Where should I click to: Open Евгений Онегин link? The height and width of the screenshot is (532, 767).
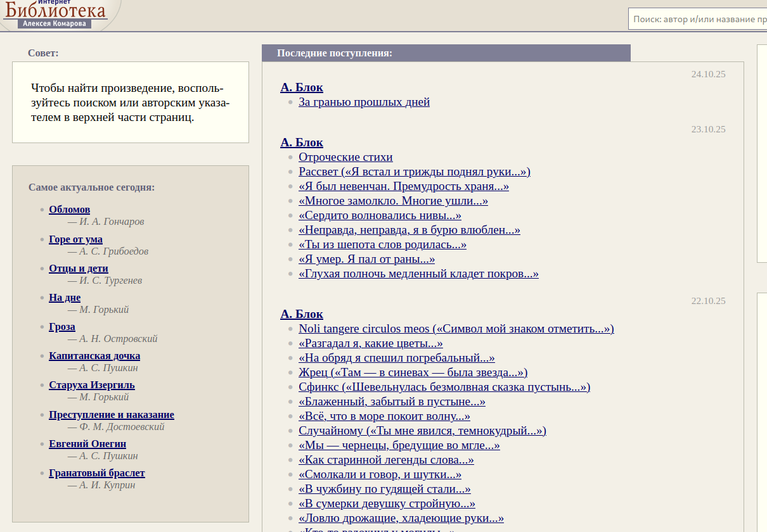point(87,444)
